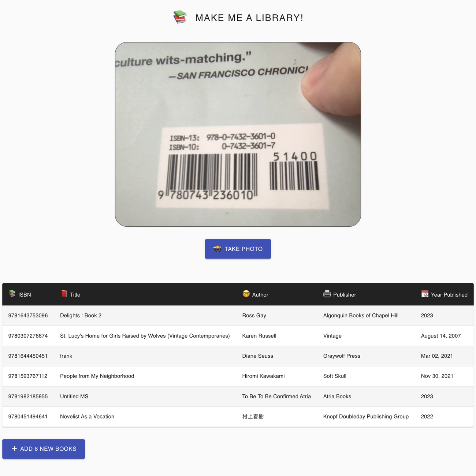Click the books icon beside ISBN header
The image size is (476, 476).
12,294
